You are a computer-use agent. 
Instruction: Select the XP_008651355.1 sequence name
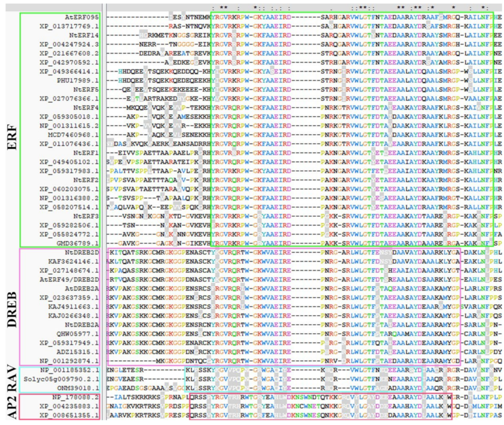tap(69, 415)
